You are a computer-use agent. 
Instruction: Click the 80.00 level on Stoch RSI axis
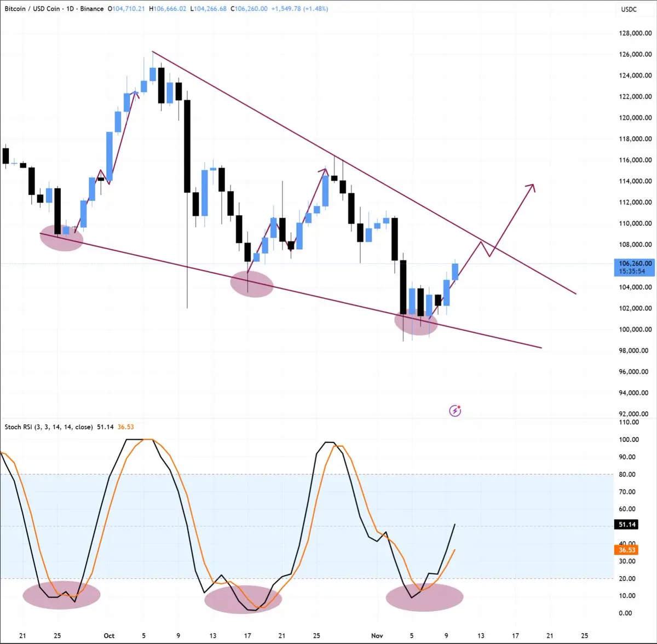[627, 474]
